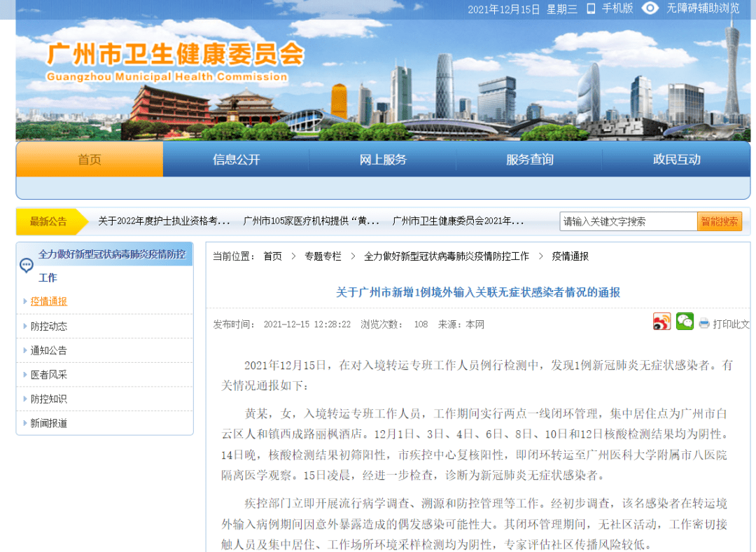Click the printer icon to print article
Screen dimensions: 756x552
(x=704, y=324)
